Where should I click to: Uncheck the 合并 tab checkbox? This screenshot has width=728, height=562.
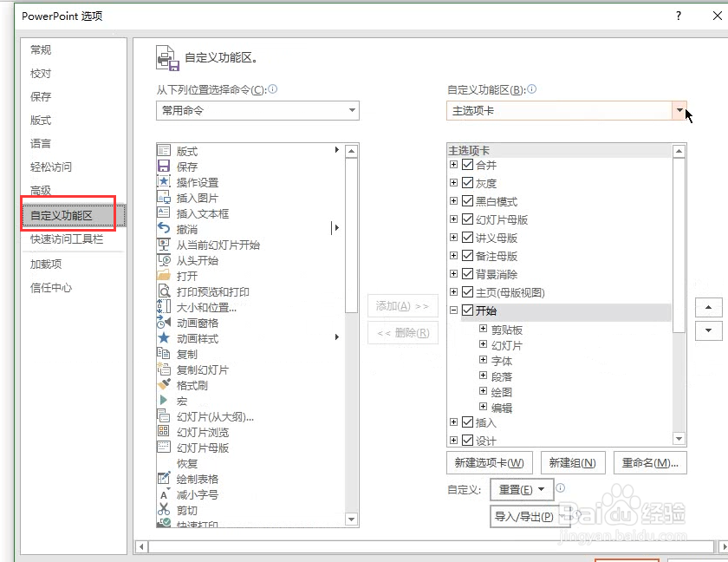[467, 165]
